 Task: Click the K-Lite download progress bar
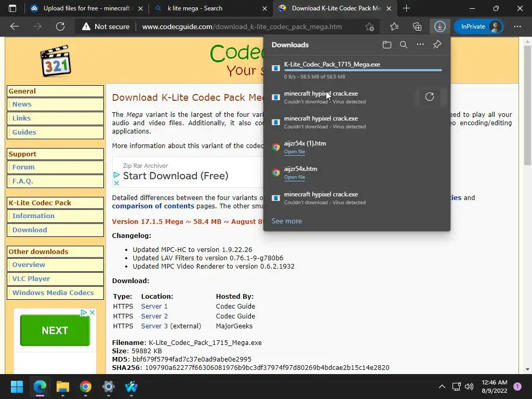point(363,70)
